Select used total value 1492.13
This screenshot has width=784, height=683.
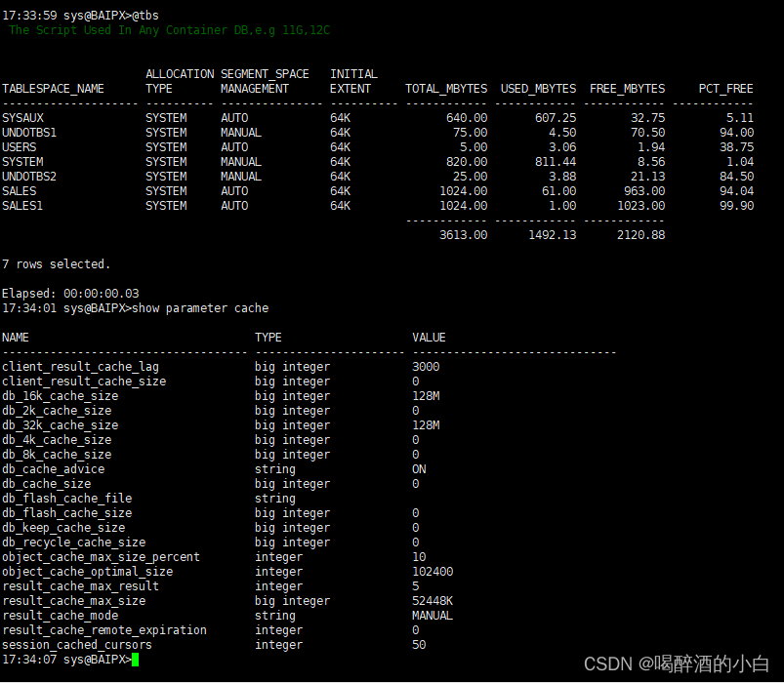(x=553, y=235)
